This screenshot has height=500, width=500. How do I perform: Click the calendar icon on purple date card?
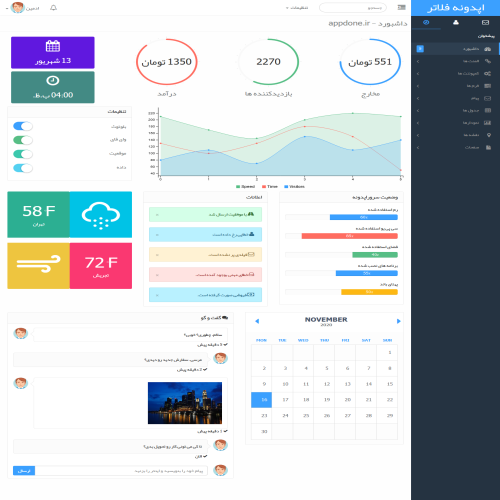(x=53, y=46)
